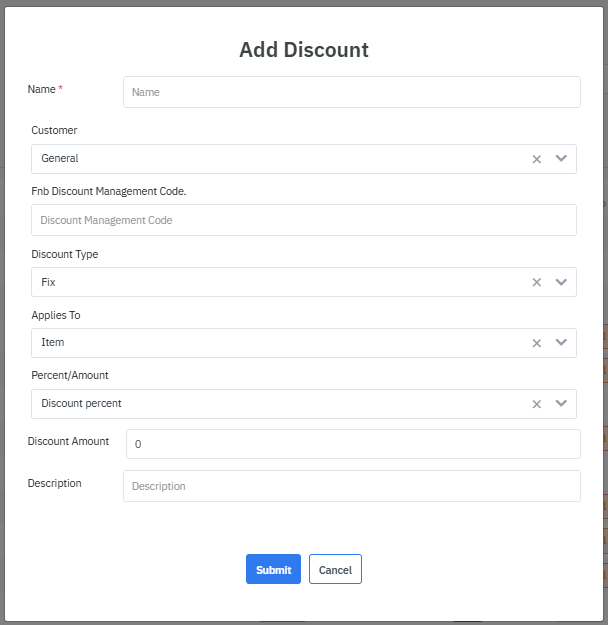The image size is (608, 625).
Task: Focus the Discount Management Code field
Action: point(303,220)
